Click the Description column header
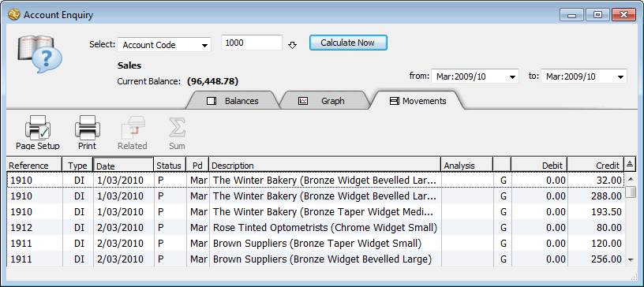 click(324, 166)
